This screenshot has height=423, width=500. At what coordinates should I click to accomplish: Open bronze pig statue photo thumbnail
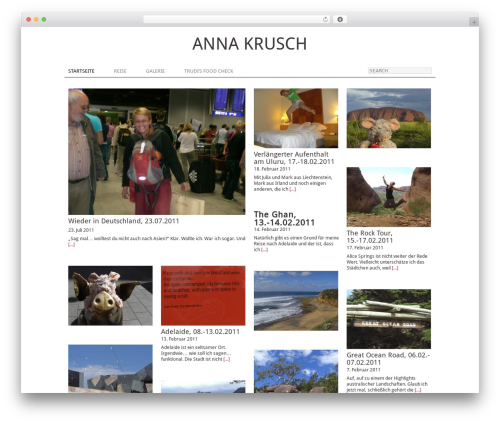click(x=110, y=296)
